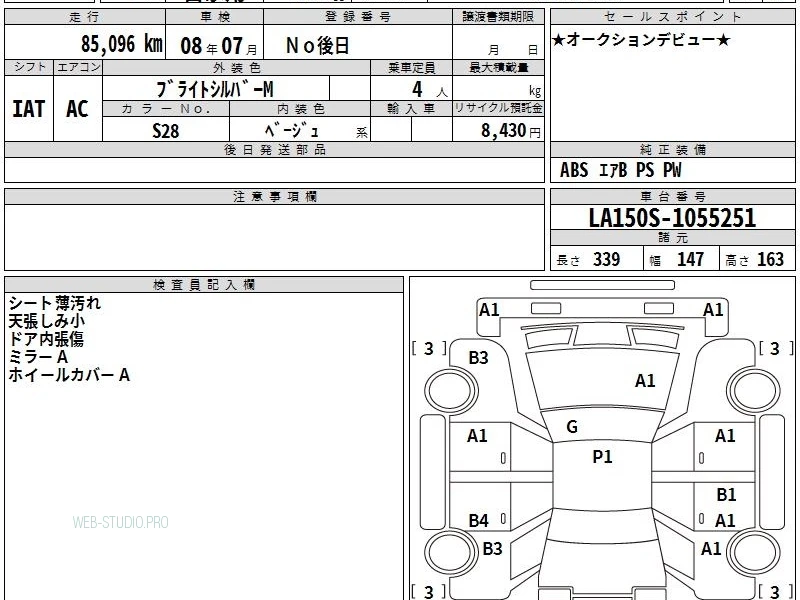This screenshot has width=800, height=600.
Task: Select the 検査員記入欄 header
Action: pyautogui.click(x=204, y=285)
